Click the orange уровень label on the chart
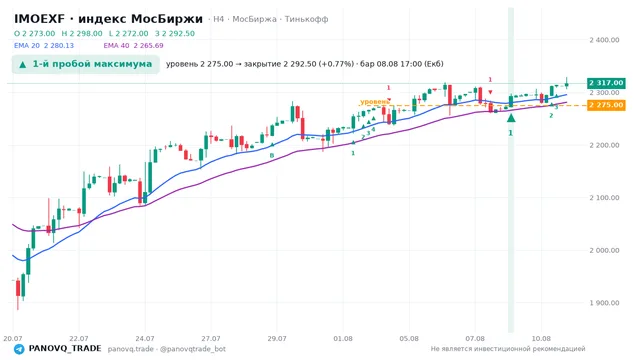This screenshot has width=640, height=360. (x=375, y=102)
